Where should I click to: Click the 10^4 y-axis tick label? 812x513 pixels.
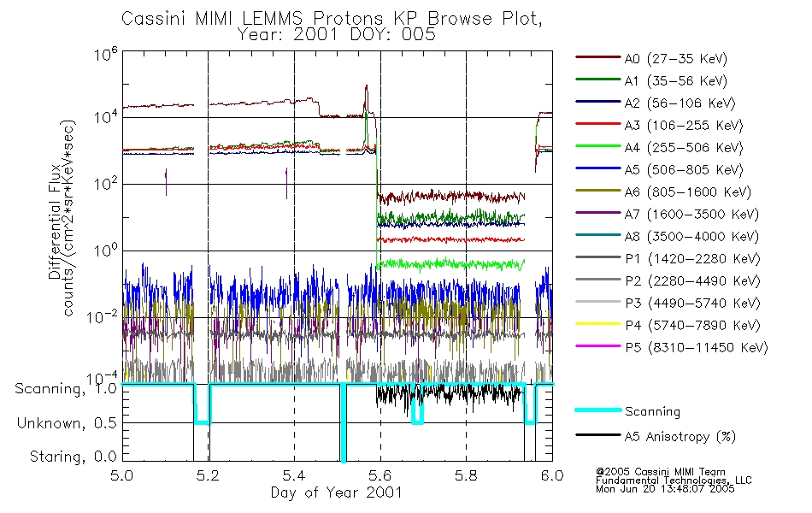(106, 117)
